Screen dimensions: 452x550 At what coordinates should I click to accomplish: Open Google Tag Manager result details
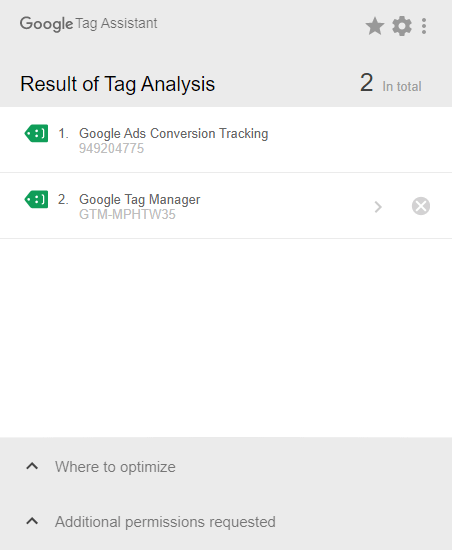tap(226, 206)
